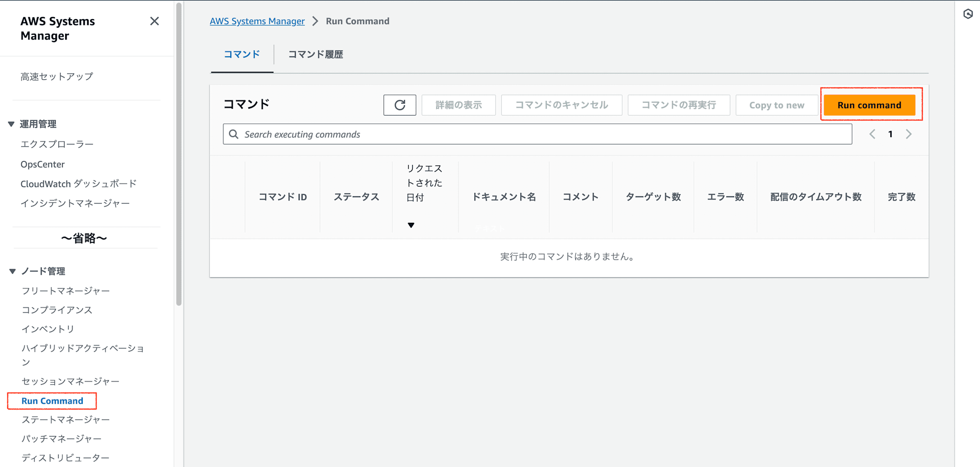Open ステートマネージャー in sidebar
Viewport: 980px width, 467px height.
tap(66, 420)
